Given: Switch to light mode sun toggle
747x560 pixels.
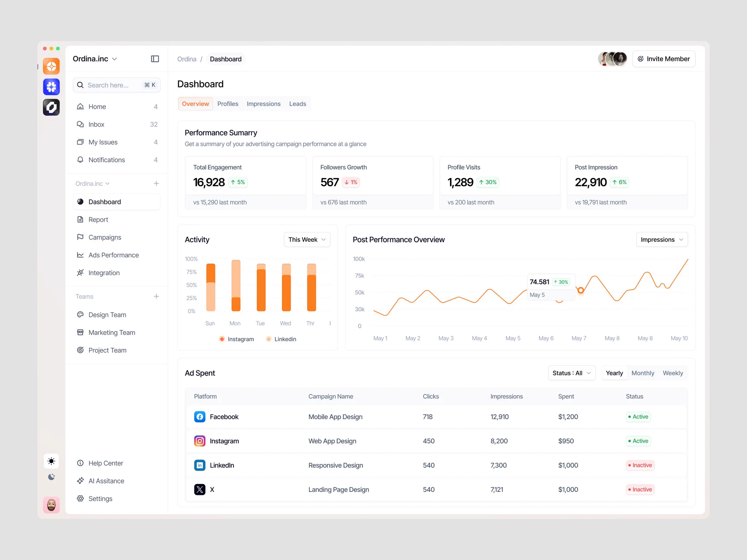Looking at the screenshot, I should click(x=51, y=461).
